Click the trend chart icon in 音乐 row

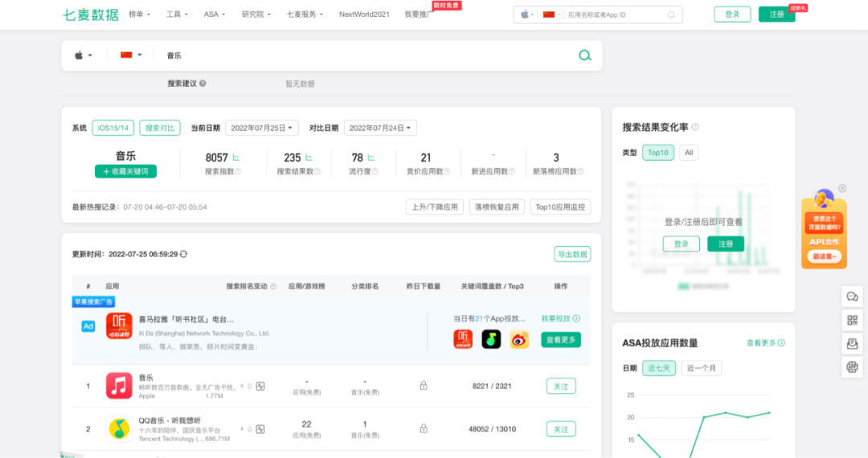(x=260, y=386)
